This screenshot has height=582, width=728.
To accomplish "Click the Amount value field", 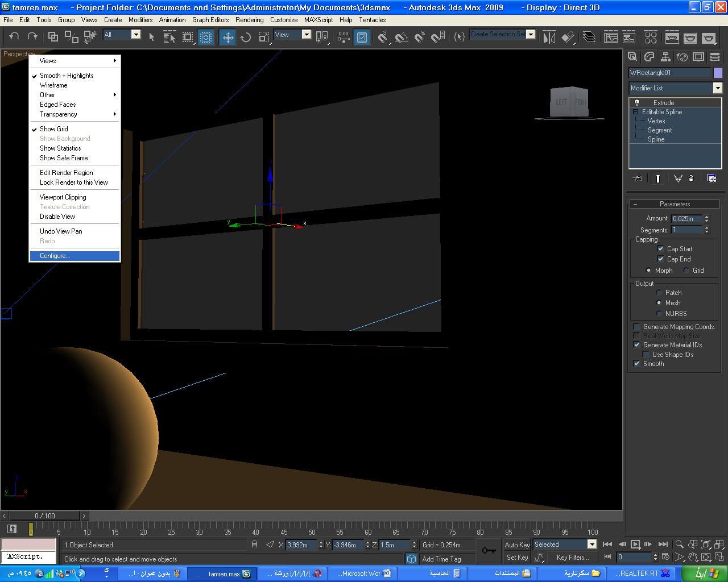I will (x=686, y=219).
